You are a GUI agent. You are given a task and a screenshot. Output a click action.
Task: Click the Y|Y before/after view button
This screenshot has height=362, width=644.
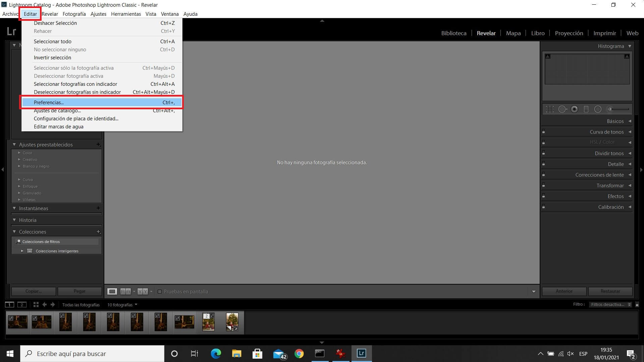tap(143, 291)
